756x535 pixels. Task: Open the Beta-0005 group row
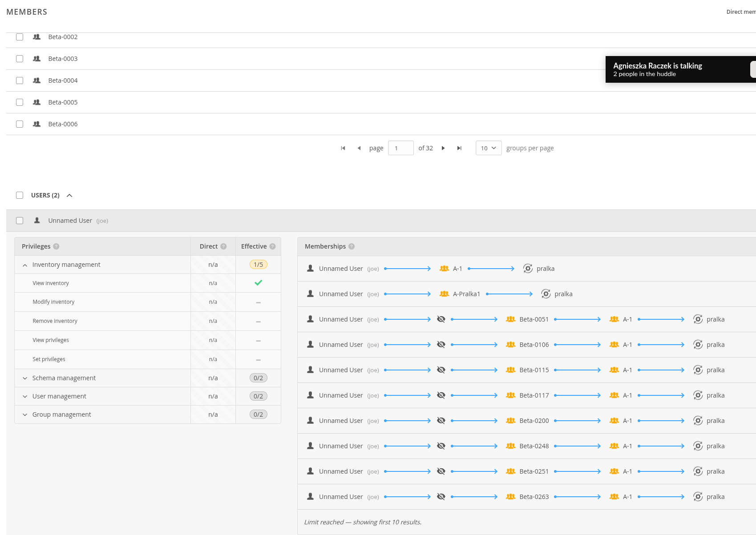pos(63,102)
